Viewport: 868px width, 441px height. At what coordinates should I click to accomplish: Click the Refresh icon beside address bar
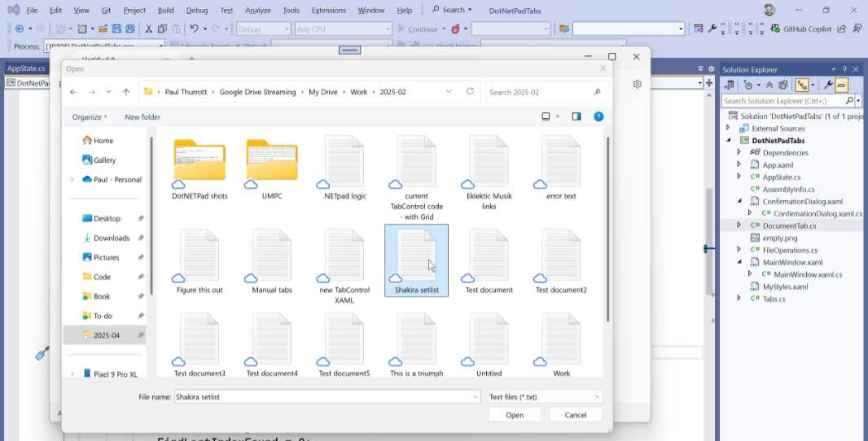[x=470, y=92]
